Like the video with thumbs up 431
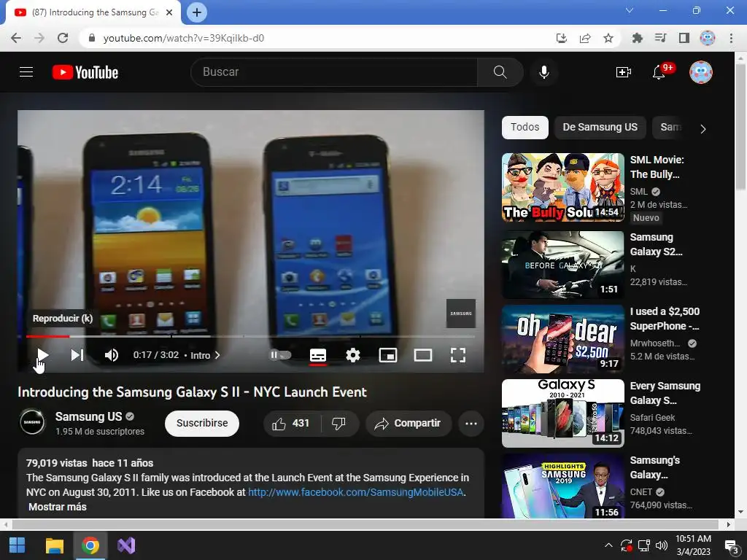This screenshot has height=560, width=747. (x=292, y=424)
